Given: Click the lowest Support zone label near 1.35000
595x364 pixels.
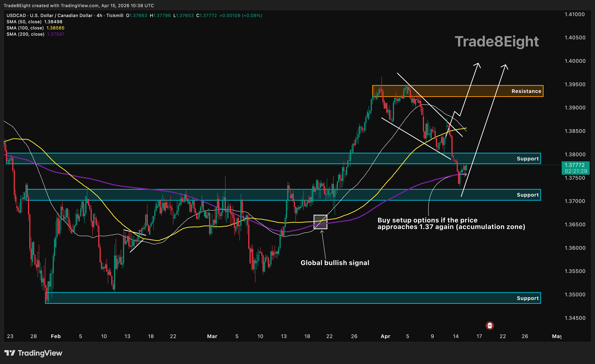Looking at the screenshot, I should pyautogui.click(x=528, y=298).
